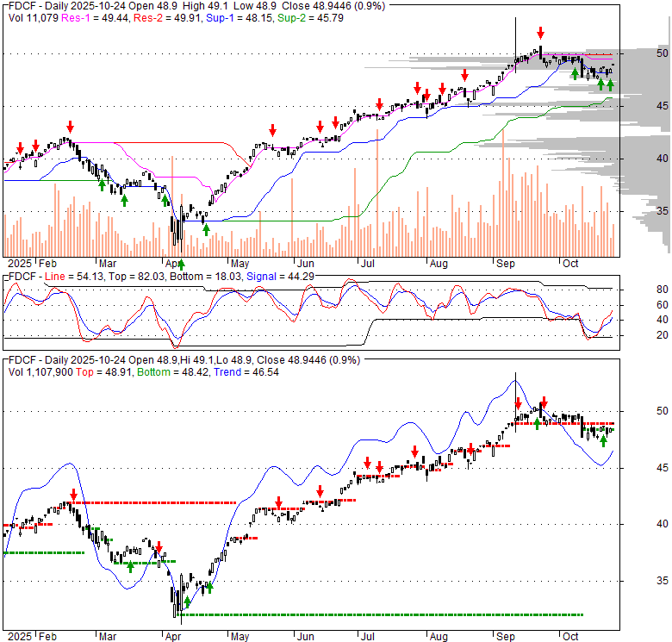
Task: Click the Top = 48.91 label
Action: click(x=103, y=372)
